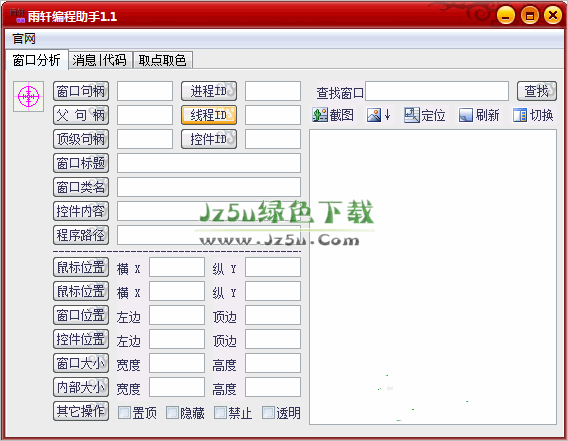Click the 窗口位置 顶边 input field
This screenshot has width=568, height=441.
pos(273,315)
